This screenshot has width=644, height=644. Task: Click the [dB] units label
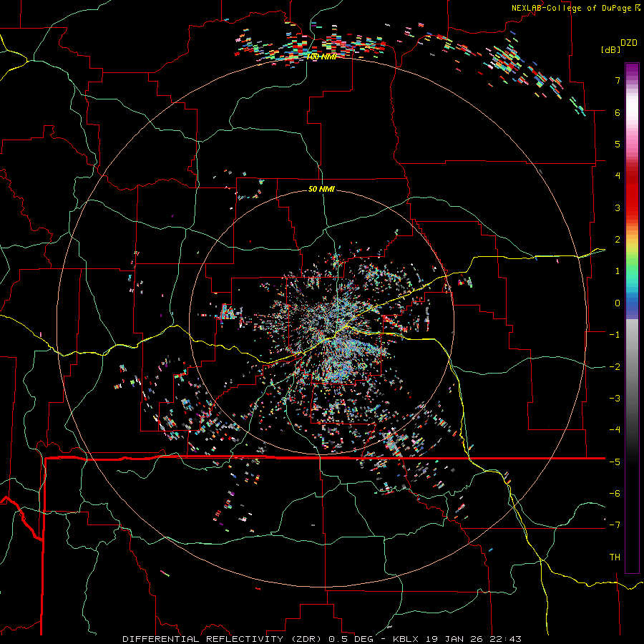pos(610,49)
